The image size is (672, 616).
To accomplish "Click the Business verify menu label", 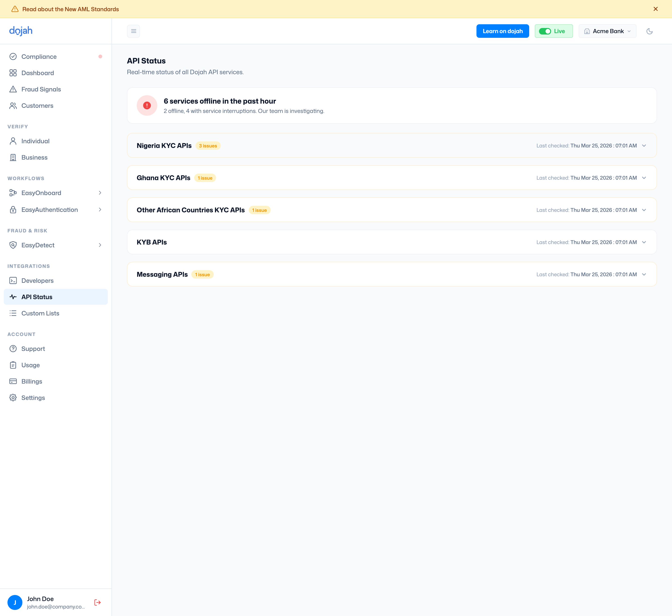I will click(34, 157).
